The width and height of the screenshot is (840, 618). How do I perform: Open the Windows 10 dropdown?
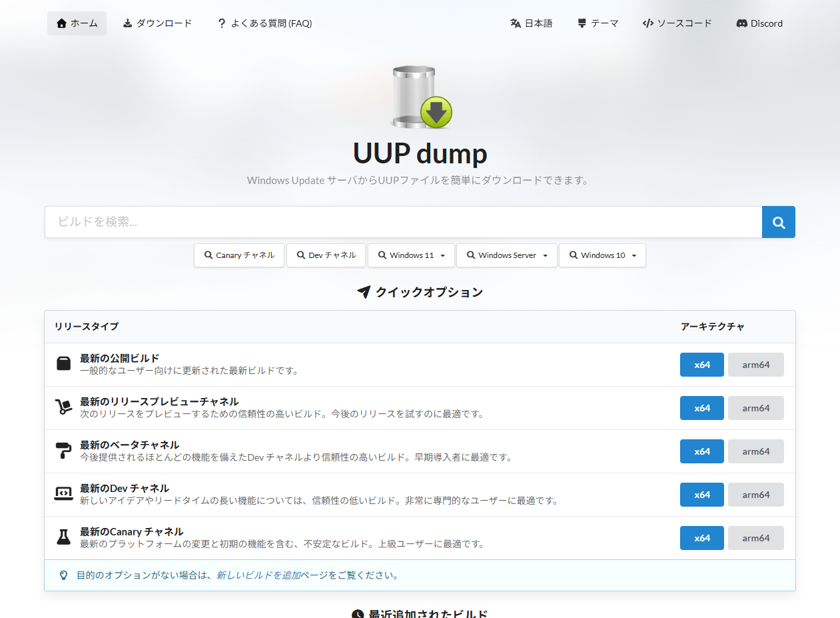(x=602, y=255)
